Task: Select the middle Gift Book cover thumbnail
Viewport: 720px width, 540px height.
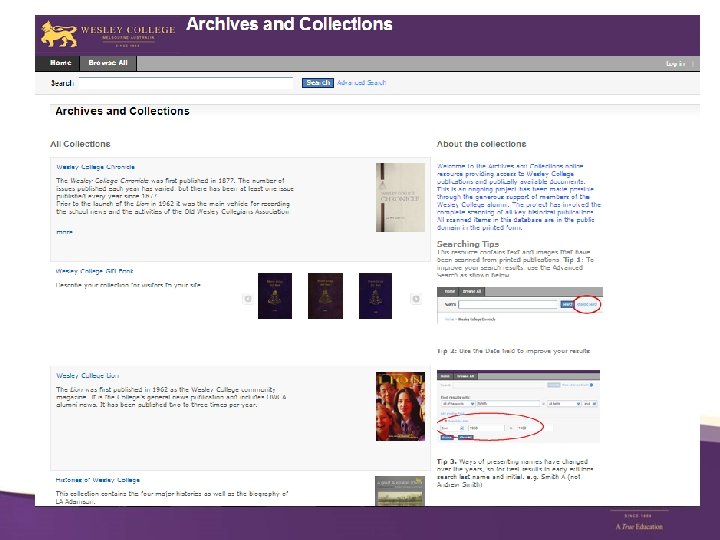Action: 326,296
